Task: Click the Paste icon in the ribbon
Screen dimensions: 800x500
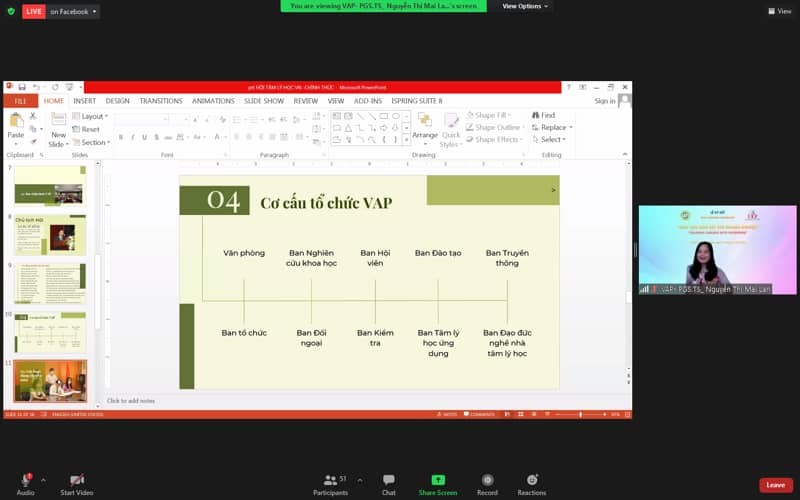Action: pos(16,125)
